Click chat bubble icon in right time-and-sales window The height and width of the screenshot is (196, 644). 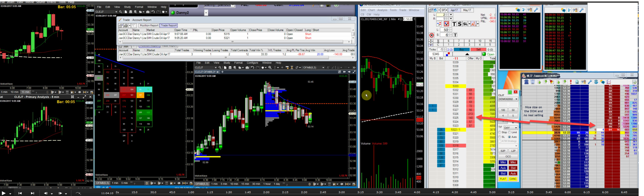pos(563,10)
